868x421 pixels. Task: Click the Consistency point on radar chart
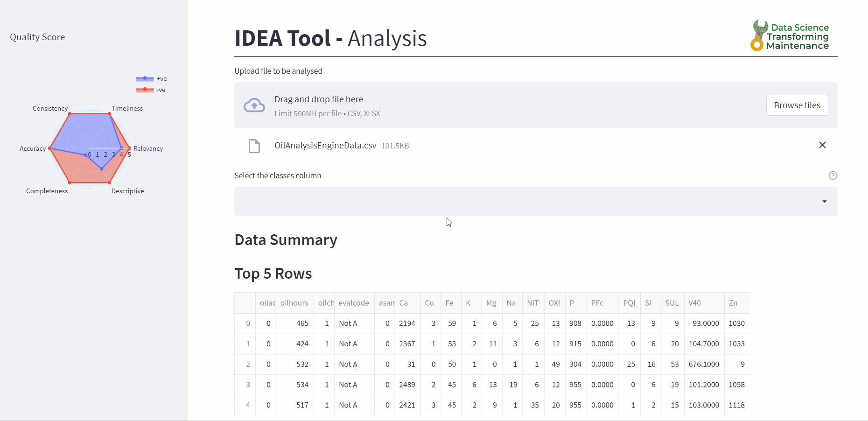point(70,114)
